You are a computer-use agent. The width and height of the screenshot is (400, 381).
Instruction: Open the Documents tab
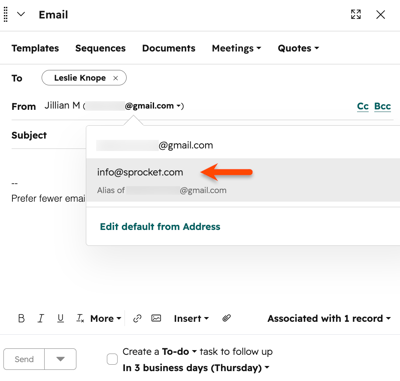pyautogui.click(x=169, y=48)
